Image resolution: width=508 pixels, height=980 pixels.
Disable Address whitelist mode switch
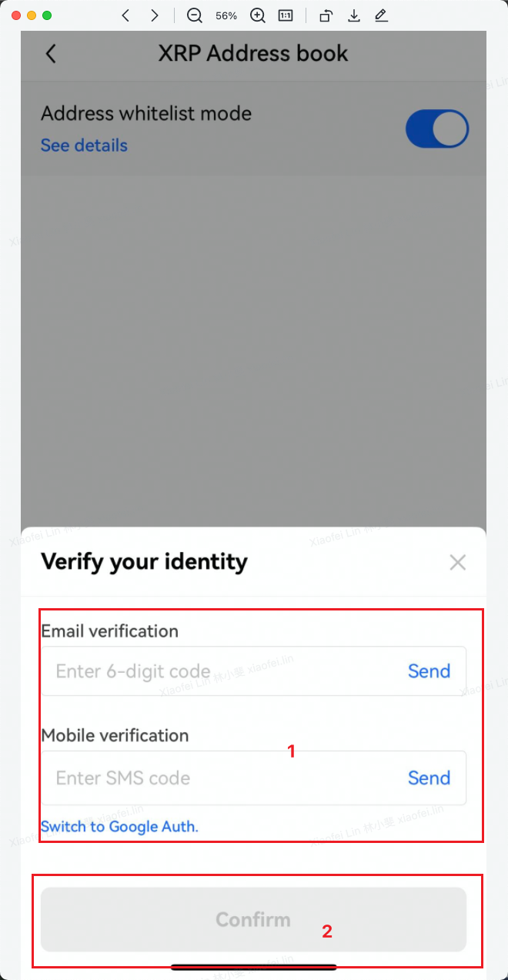(436, 129)
